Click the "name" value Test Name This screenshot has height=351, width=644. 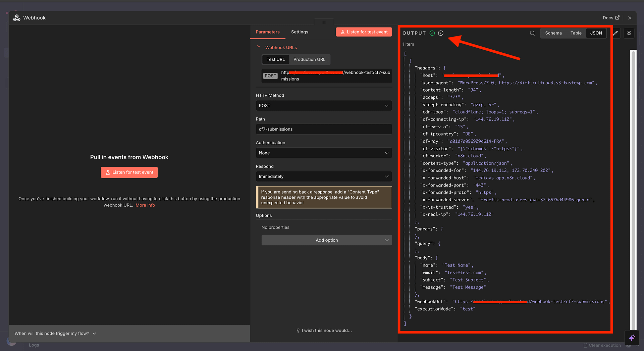(x=457, y=265)
